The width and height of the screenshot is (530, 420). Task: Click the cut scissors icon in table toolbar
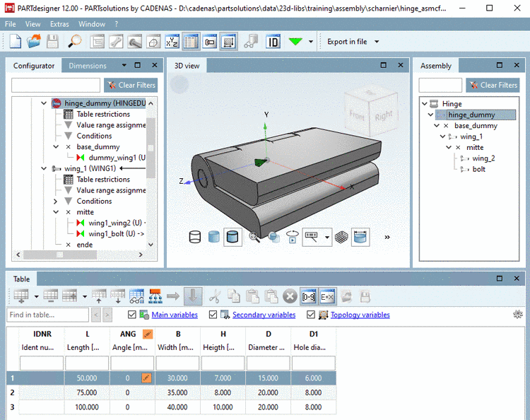tap(216, 296)
